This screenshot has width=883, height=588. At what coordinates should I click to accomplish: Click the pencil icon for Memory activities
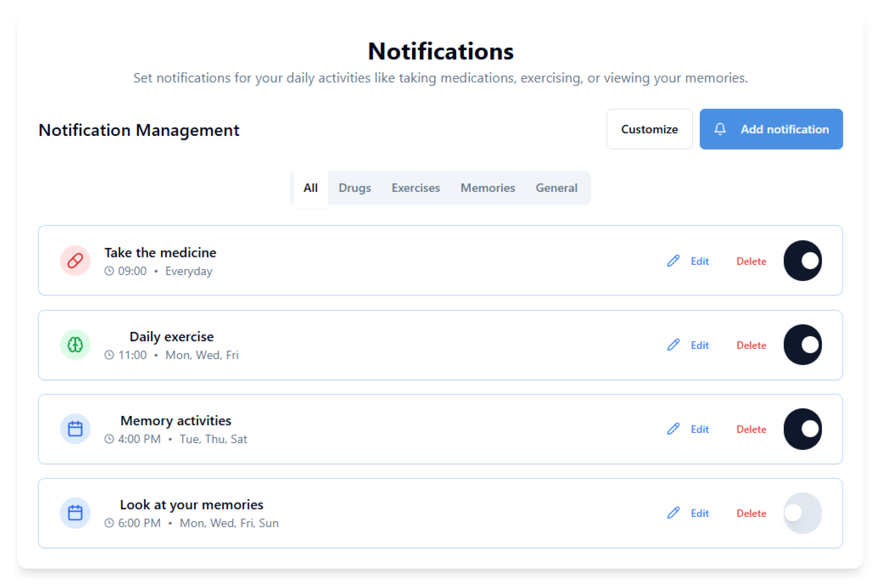[673, 429]
